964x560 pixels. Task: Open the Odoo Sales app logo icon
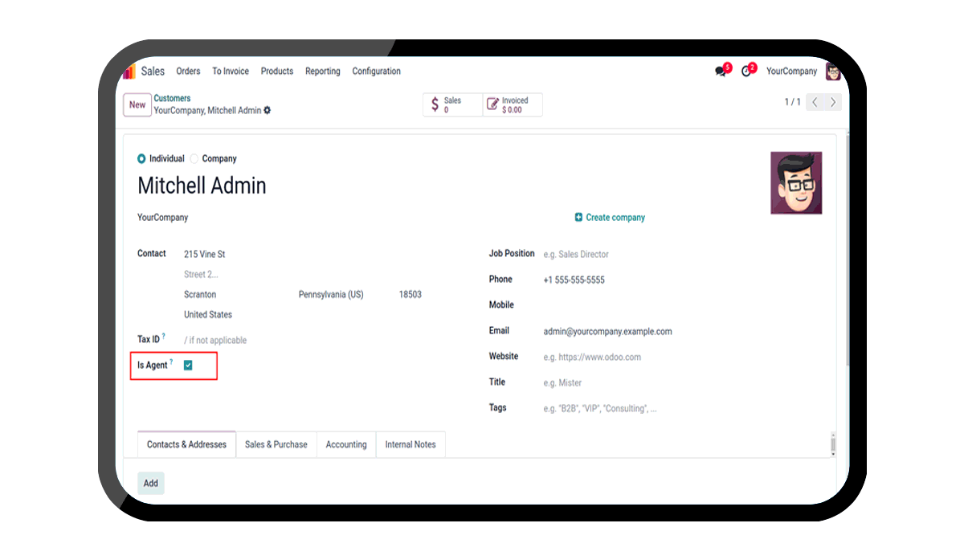click(129, 72)
